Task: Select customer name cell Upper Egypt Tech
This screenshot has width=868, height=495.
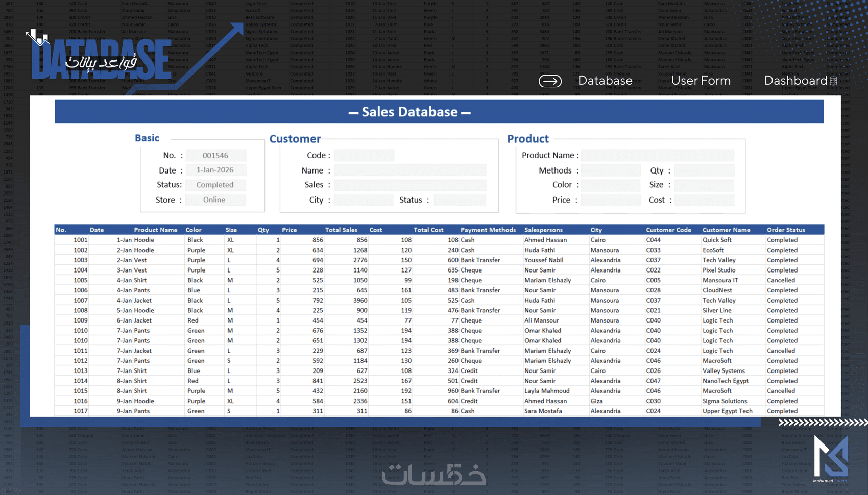Action: click(727, 411)
